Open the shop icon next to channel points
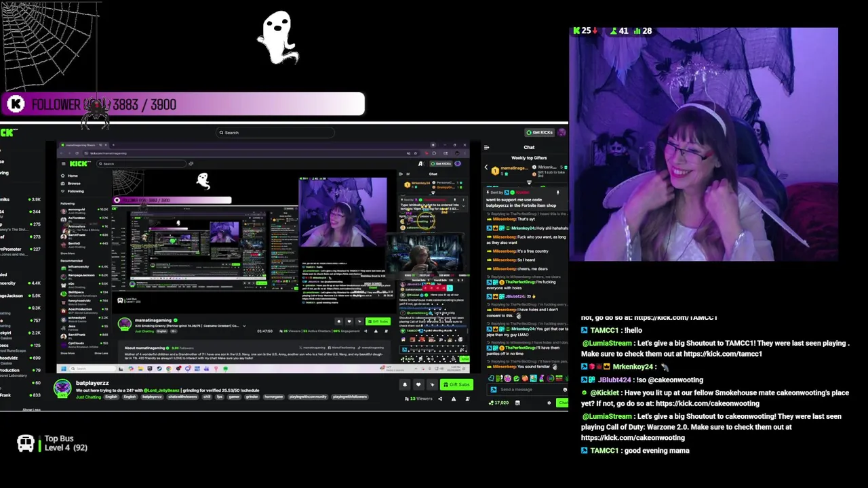868x488 pixels. [x=517, y=403]
